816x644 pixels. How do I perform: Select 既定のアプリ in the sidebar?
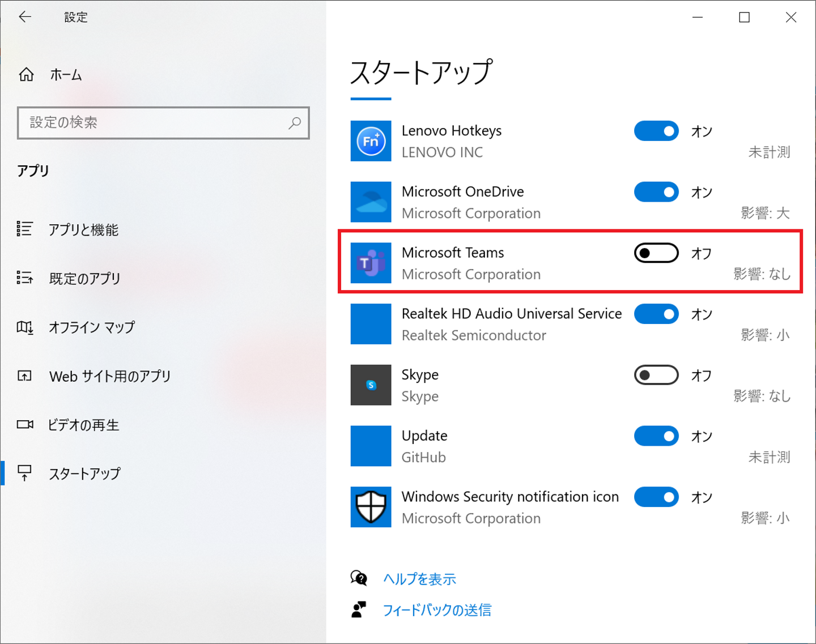(x=84, y=278)
